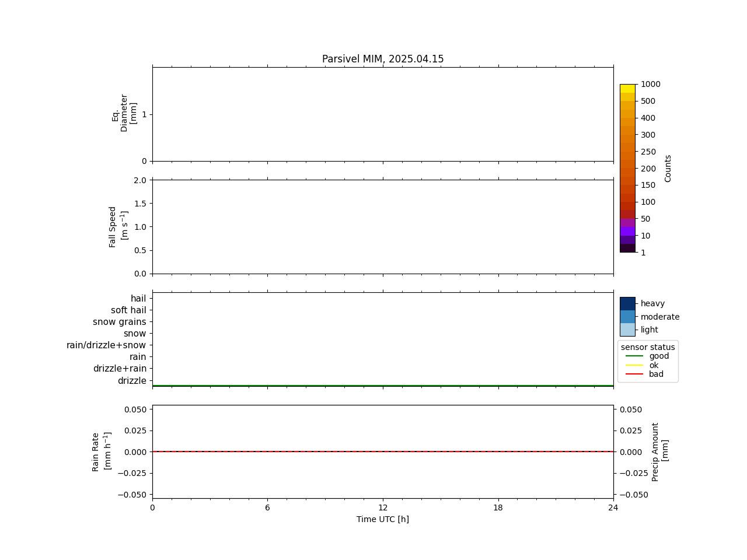
Task: Click the Precip Amount axis label
Action: 660,452
